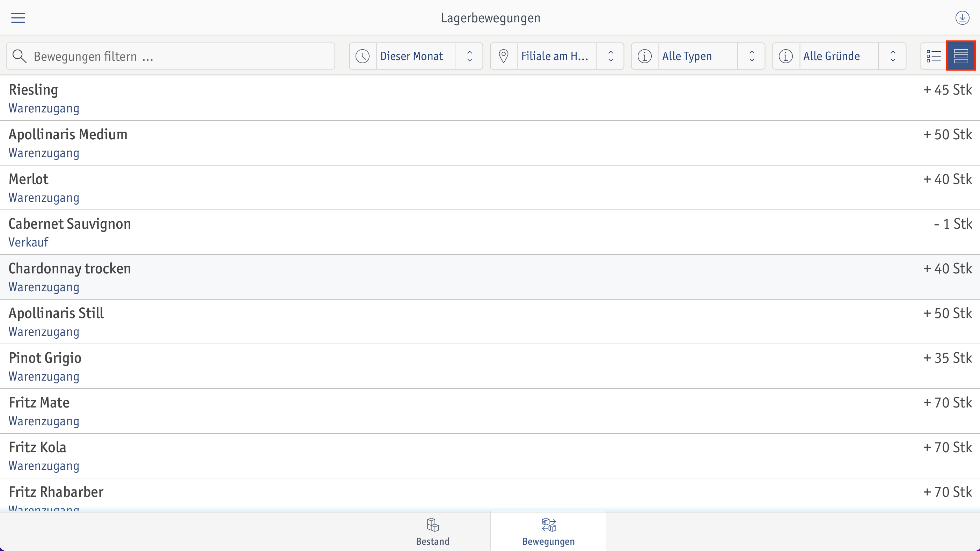Image resolution: width=980 pixels, height=551 pixels.
Task: Click the - 1 Stk quantity
Action: (x=953, y=224)
